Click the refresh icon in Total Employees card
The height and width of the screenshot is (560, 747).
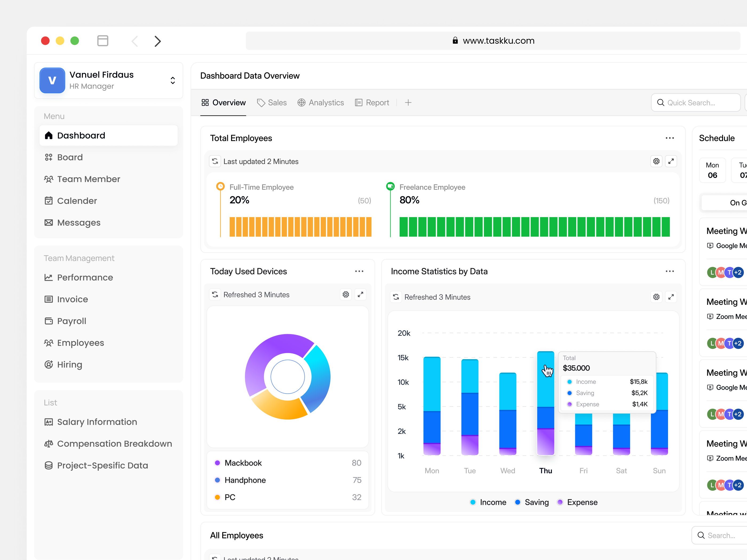click(x=215, y=161)
